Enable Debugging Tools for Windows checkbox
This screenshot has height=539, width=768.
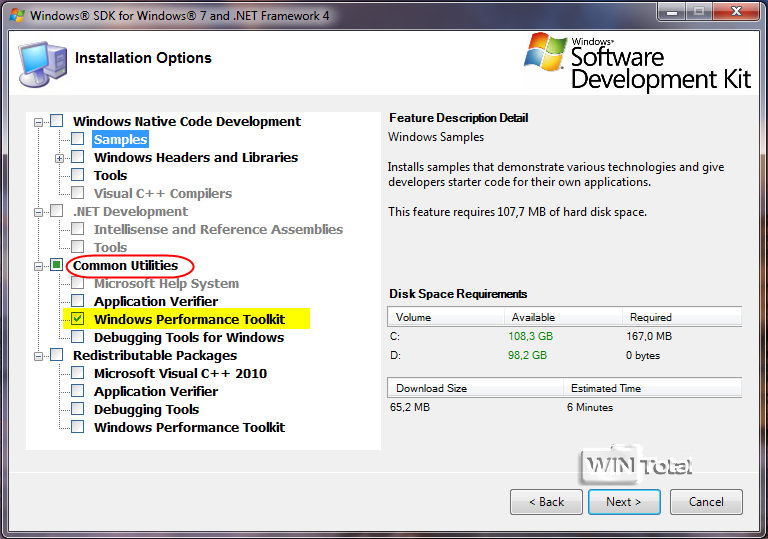point(78,337)
